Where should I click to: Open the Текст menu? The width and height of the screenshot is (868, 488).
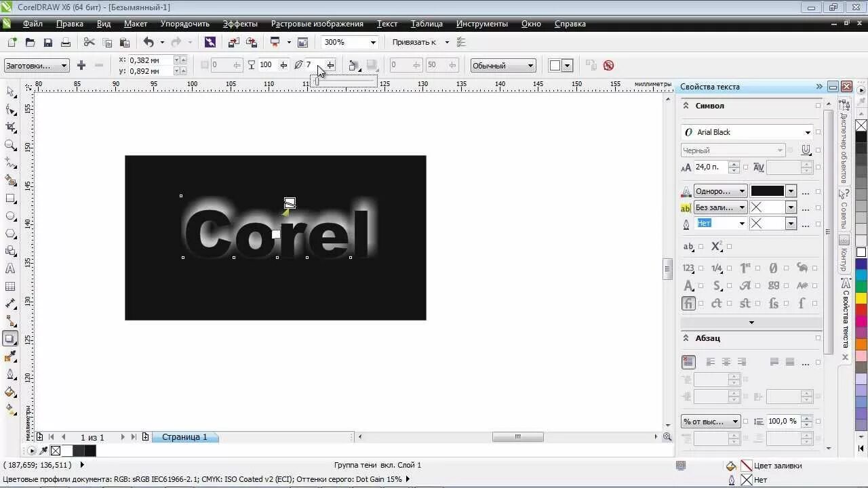[387, 24]
